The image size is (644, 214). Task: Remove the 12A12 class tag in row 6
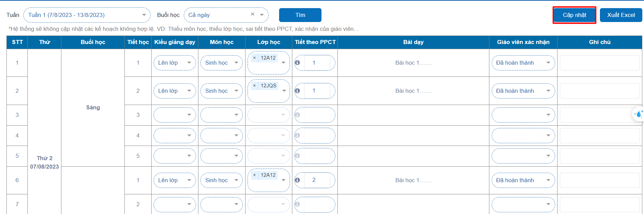[254, 175]
